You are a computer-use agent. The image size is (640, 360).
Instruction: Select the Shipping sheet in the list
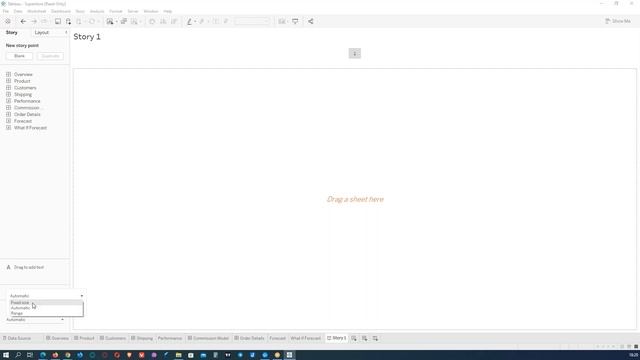23,94
